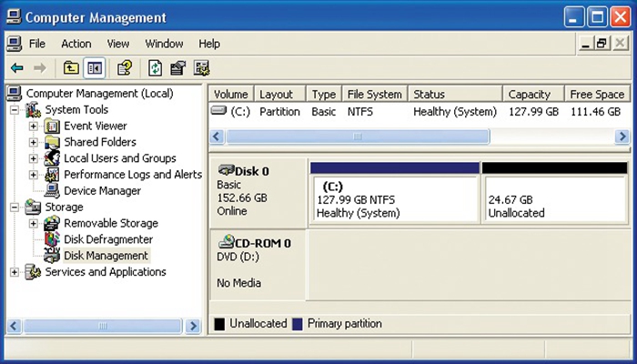Image resolution: width=637 pixels, height=364 pixels.
Task: Click the C: volume drive icon in list
Action: [x=219, y=110]
